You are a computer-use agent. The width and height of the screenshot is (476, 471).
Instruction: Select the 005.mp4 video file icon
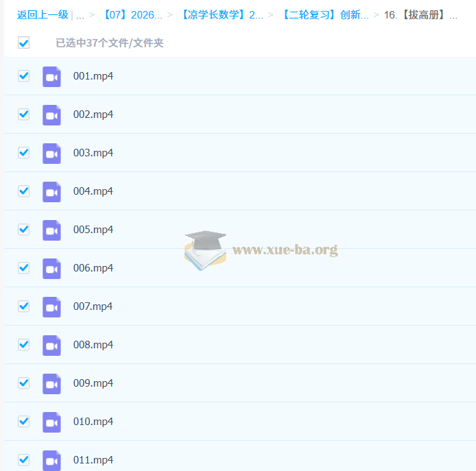[x=51, y=230]
